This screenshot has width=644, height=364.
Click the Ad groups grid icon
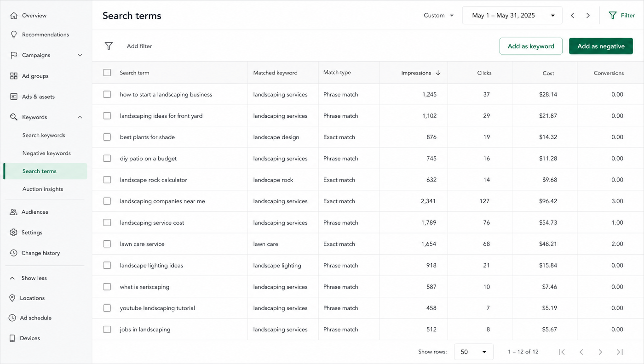pyautogui.click(x=14, y=76)
